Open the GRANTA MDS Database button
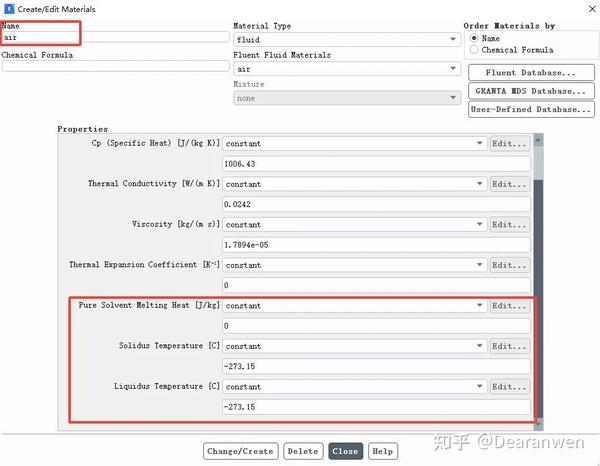This screenshot has height=466, width=600. (x=531, y=91)
